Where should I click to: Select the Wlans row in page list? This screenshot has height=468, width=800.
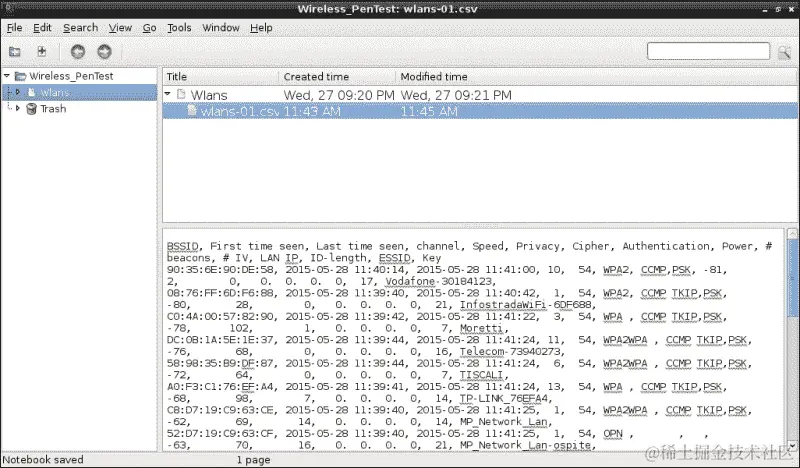480,95
